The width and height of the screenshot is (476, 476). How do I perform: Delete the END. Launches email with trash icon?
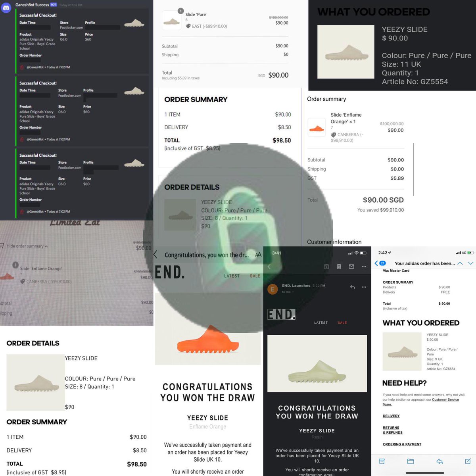(x=339, y=267)
